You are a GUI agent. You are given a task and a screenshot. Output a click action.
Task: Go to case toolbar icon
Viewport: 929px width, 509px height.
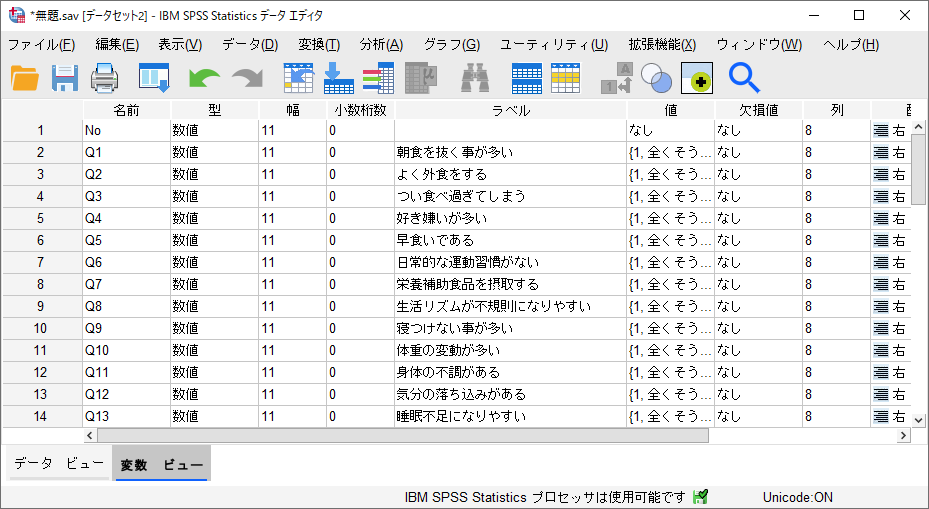pyautogui.click(x=299, y=78)
